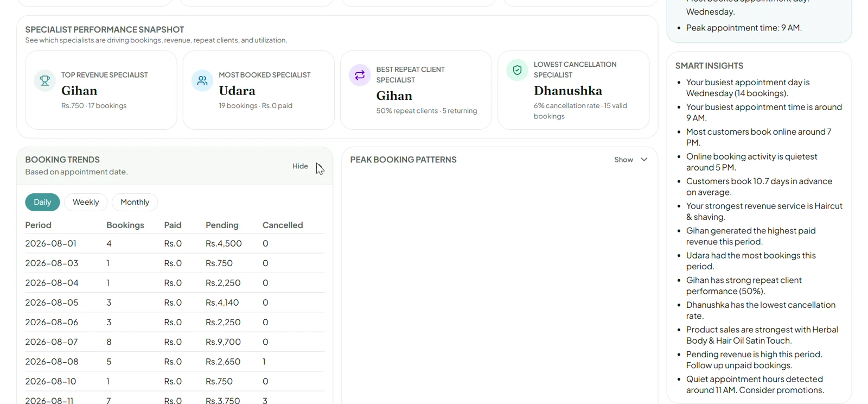Select the 2026-08-05 period cell
868x404 pixels.
click(x=52, y=302)
